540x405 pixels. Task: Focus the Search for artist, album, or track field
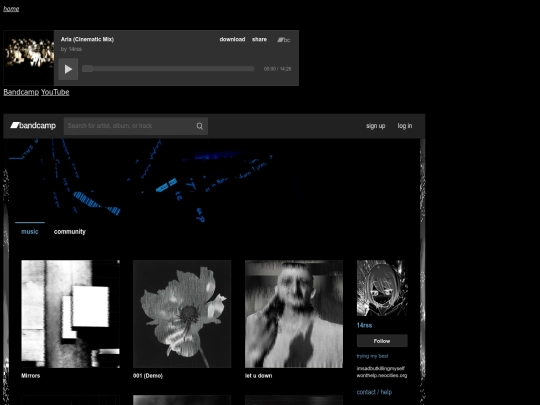136,126
